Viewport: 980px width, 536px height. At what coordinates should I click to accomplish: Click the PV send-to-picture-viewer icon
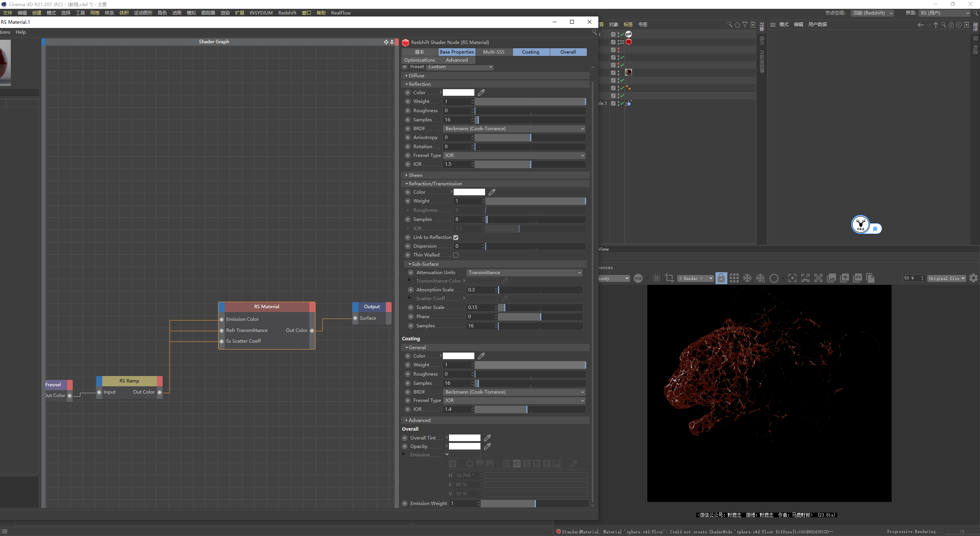point(857,278)
